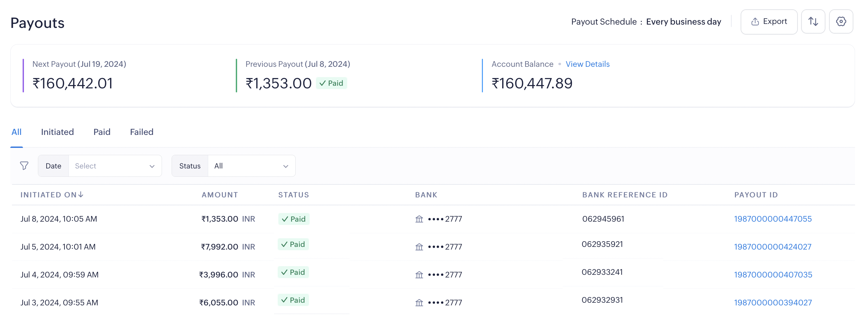Open payout ID 1987000000447055
Viewport: 868px width, 316px height.
pyautogui.click(x=773, y=219)
